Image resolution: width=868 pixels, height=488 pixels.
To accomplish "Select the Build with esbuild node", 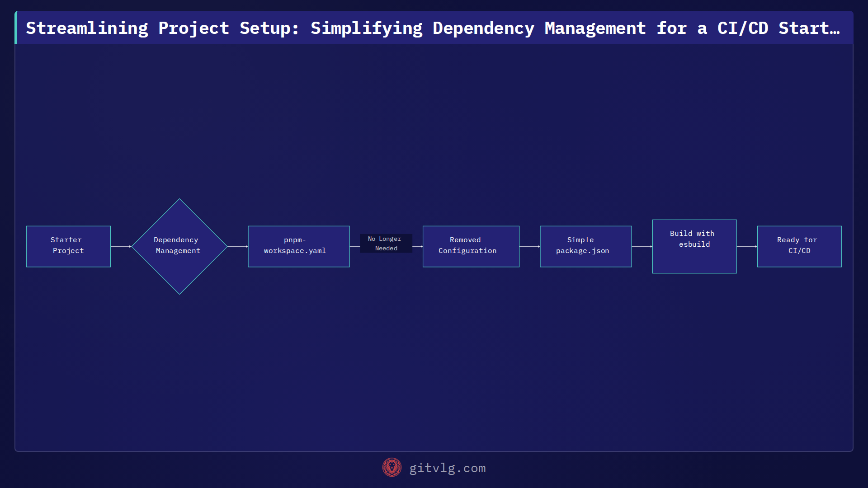I will [x=694, y=246].
